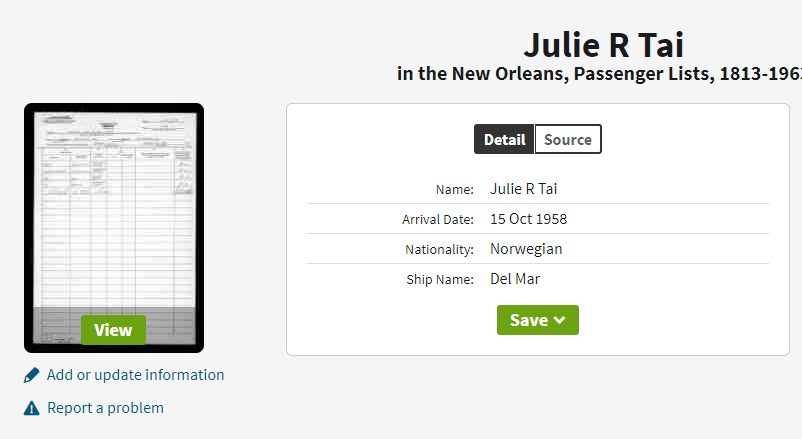Click the passenger list document thumbnail

point(114,228)
